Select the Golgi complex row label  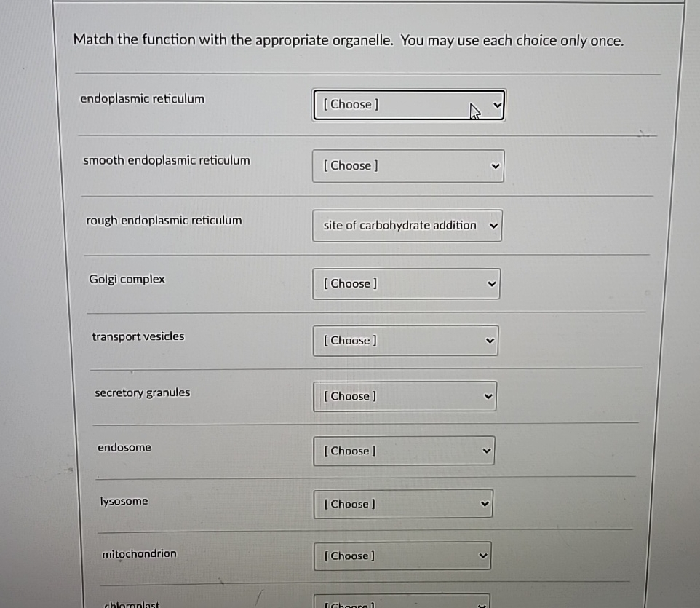(127, 279)
